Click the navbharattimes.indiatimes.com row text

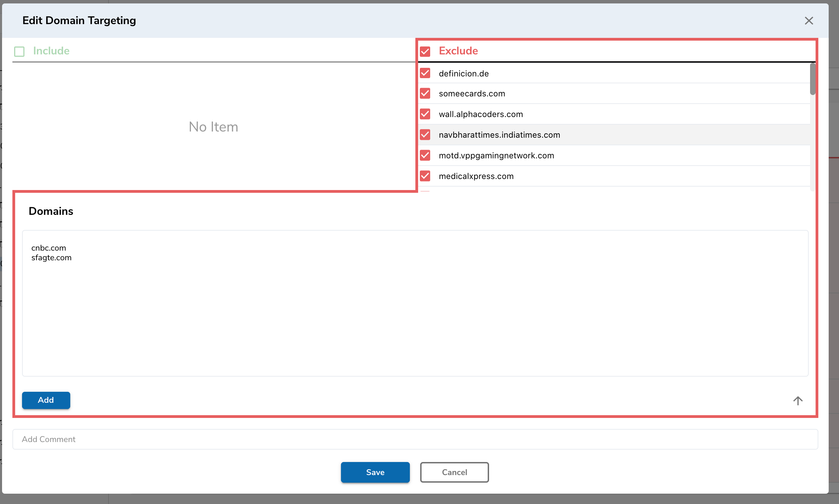click(499, 135)
